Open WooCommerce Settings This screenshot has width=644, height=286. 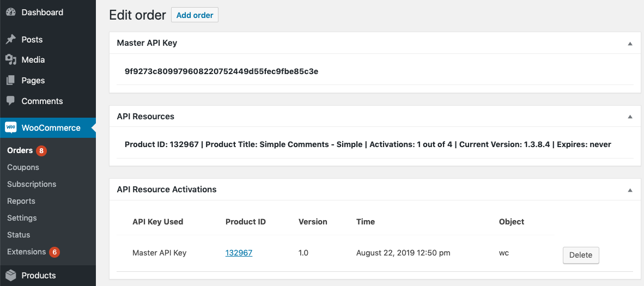[x=22, y=218]
